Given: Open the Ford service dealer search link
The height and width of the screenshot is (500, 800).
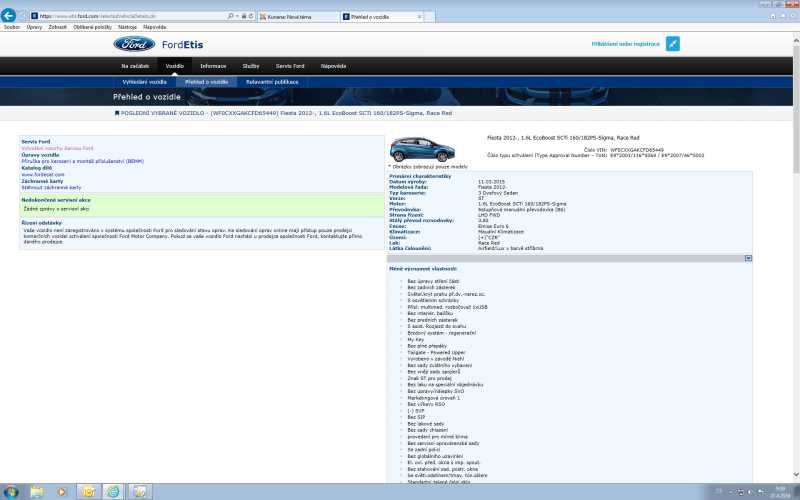Looking at the screenshot, I should click(x=57, y=148).
